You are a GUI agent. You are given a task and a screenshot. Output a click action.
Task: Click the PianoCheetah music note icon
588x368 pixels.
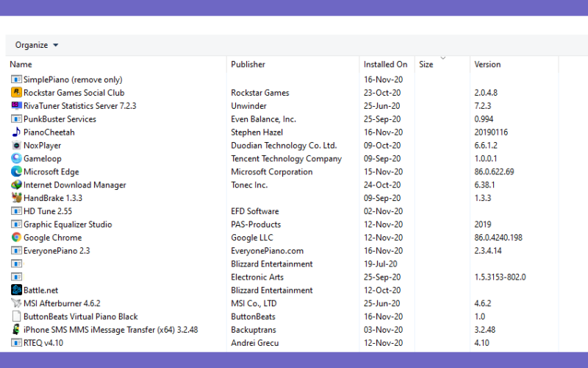click(16, 132)
